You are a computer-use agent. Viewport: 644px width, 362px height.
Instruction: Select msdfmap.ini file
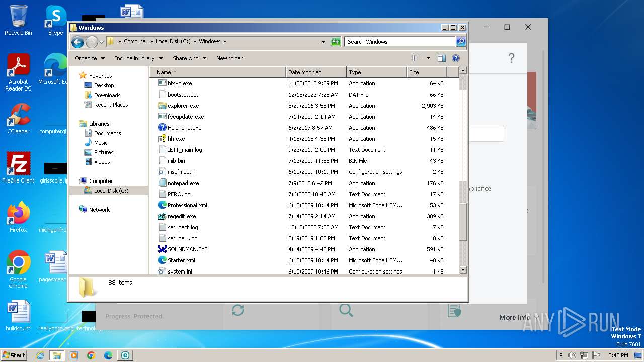point(182,172)
